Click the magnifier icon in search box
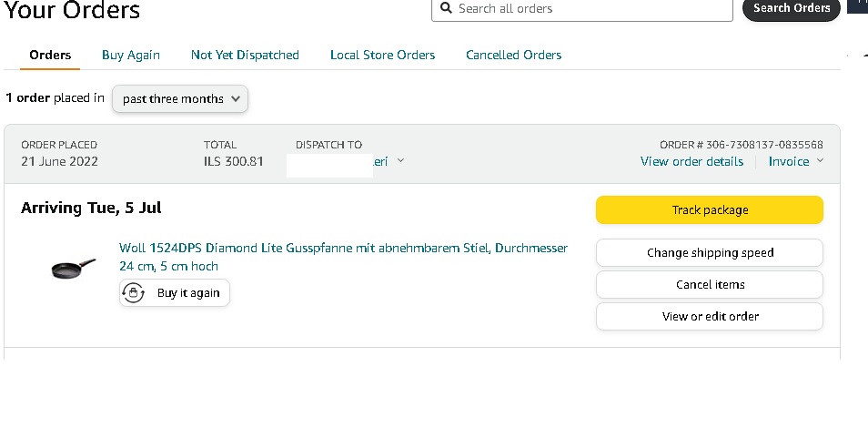Image resolution: width=868 pixels, height=448 pixels. coord(446,8)
